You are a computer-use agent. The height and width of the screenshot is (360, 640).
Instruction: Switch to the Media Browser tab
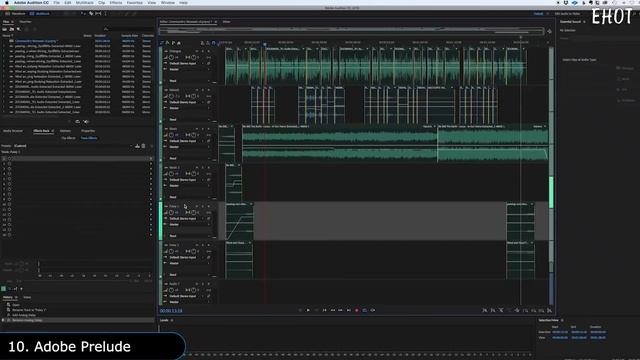coord(13,131)
